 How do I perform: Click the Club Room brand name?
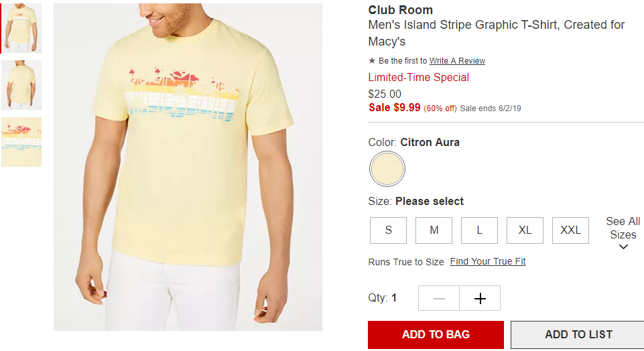coord(401,10)
